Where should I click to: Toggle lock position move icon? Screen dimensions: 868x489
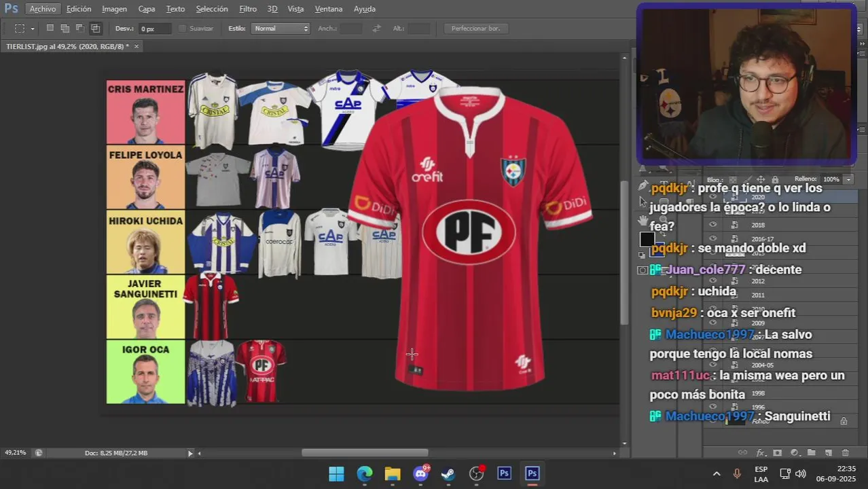pos(761,179)
